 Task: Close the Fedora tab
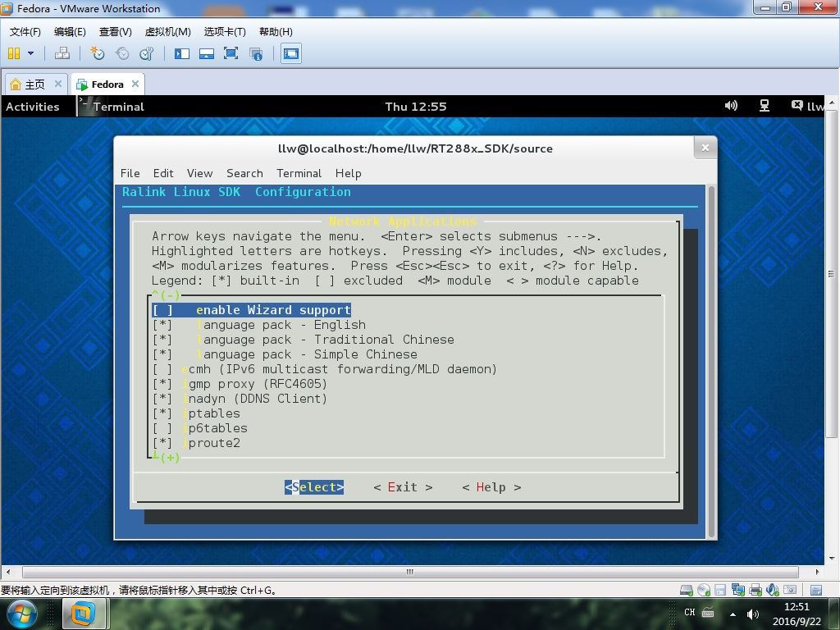pos(135,84)
